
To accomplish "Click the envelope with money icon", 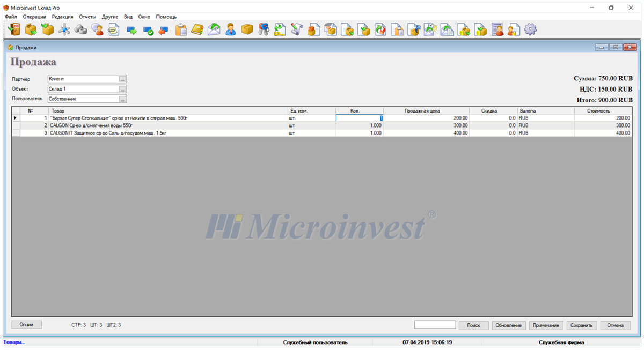I will [x=214, y=29].
